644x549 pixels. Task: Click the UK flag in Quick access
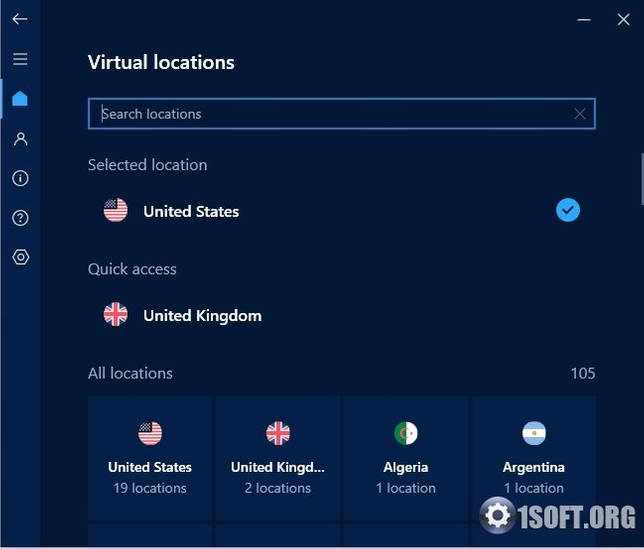[116, 315]
